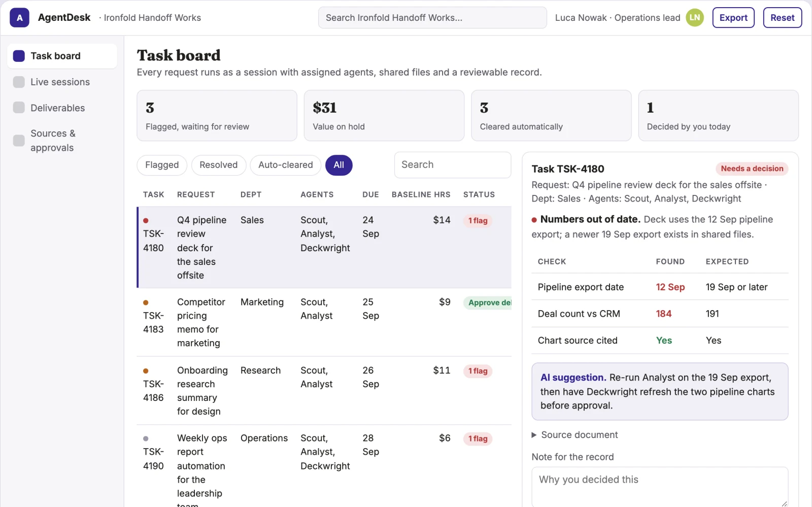812x507 pixels.
Task: Open Live sessions in sidebar
Action: tap(62, 82)
